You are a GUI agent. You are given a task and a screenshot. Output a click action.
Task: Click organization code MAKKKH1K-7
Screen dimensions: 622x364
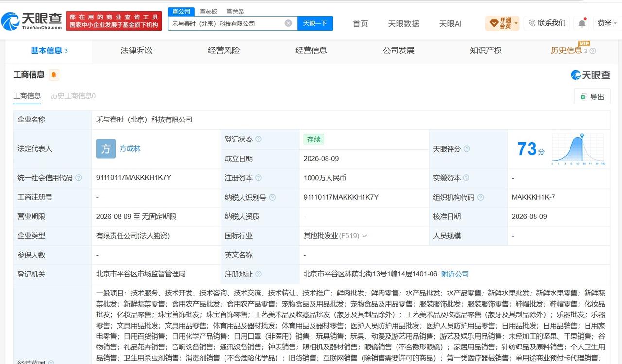[x=534, y=197]
